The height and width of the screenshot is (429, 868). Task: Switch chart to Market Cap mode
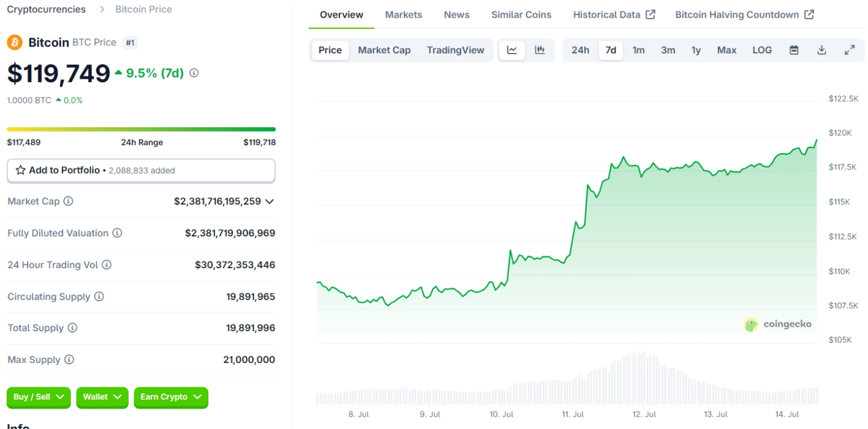[x=384, y=50]
